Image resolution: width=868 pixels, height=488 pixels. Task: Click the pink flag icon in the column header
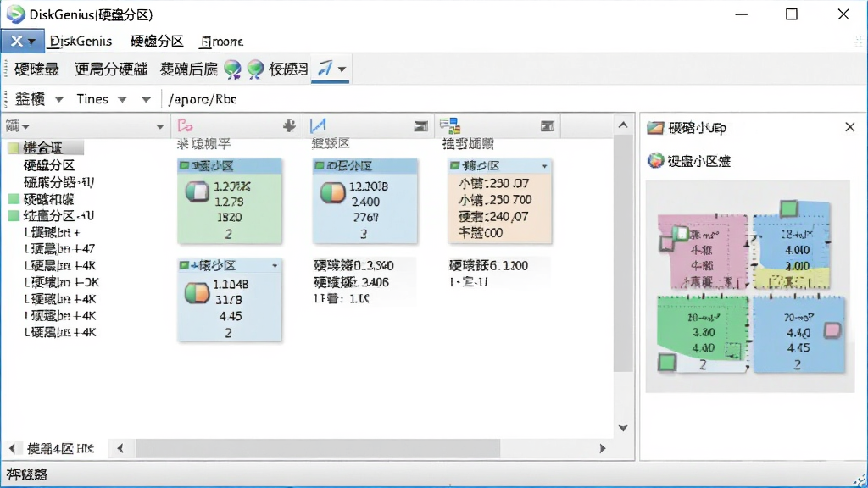pos(185,126)
